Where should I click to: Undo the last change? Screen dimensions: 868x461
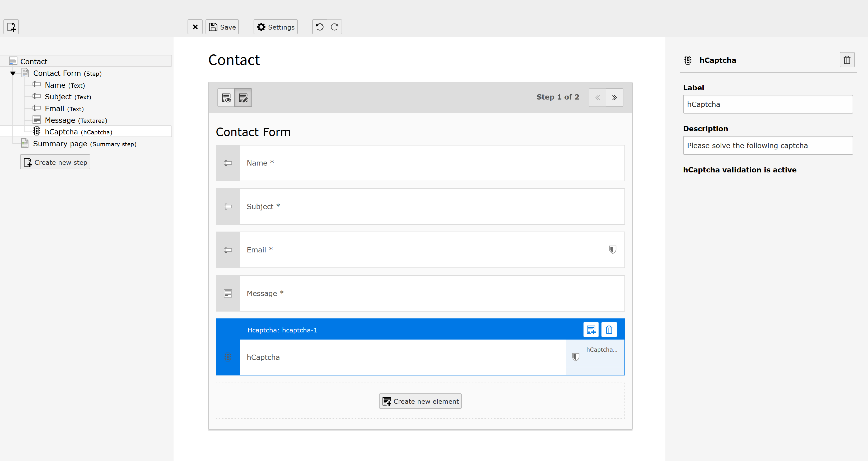coord(319,27)
